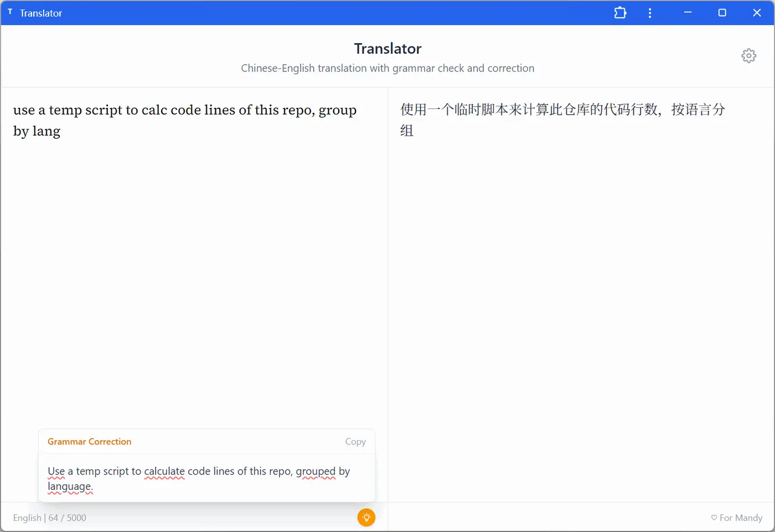Close the Translator window
Viewport: 775px width, 532px height.
coord(757,13)
